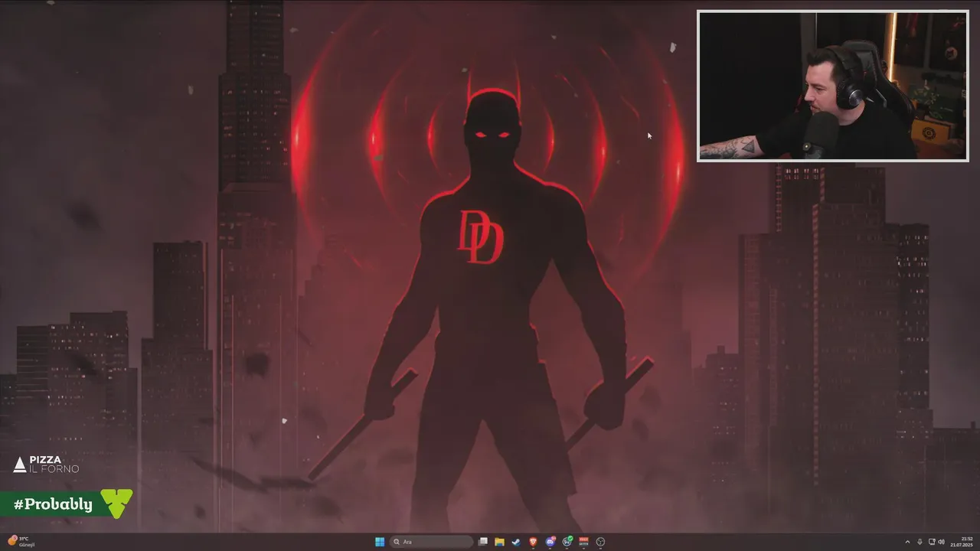The height and width of the screenshot is (551, 980).
Task: Open network settings tray icon
Action: click(x=932, y=542)
